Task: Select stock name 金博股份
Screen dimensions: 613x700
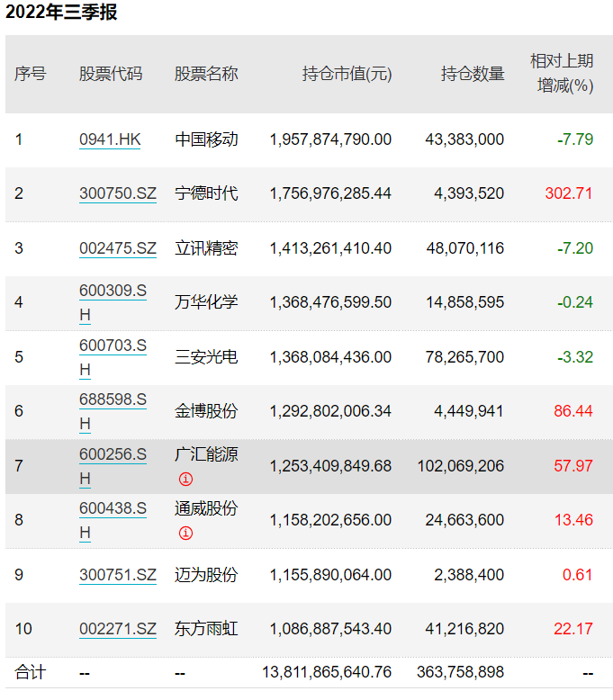Action: tap(206, 411)
